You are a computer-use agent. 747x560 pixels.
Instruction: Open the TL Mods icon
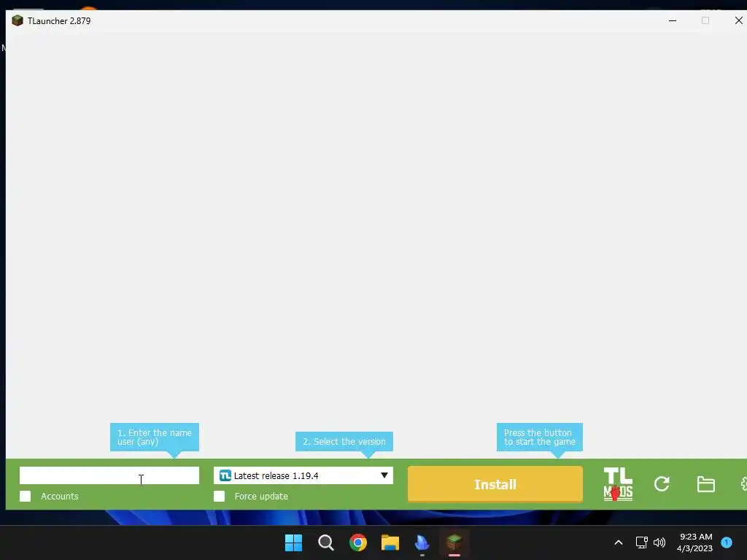pyautogui.click(x=618, y=484)
